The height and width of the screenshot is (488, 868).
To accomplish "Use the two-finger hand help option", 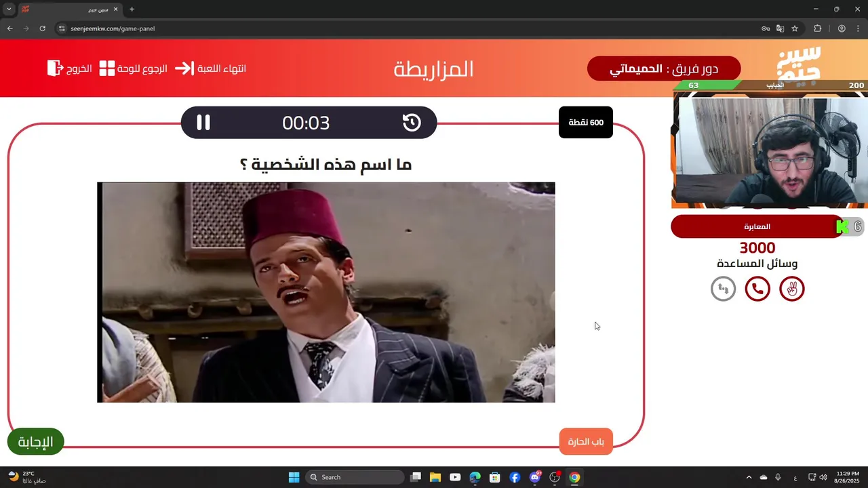I will tap(791, 289).
